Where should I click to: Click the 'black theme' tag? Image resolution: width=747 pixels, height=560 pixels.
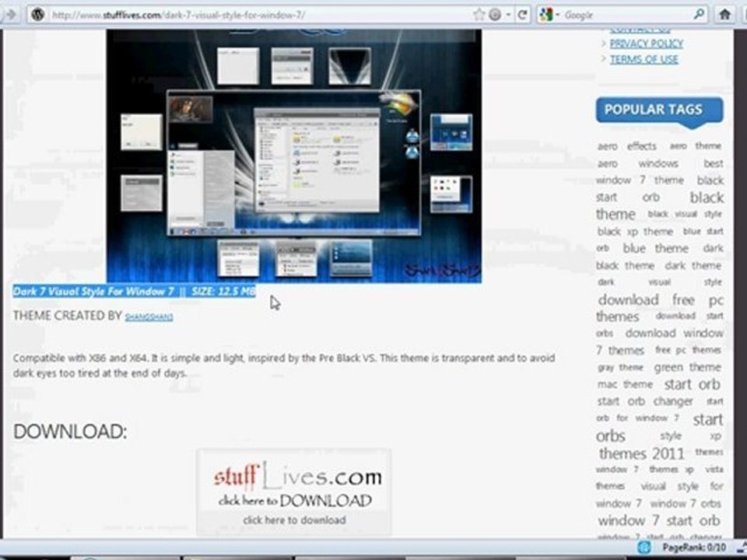coord(660,205)
